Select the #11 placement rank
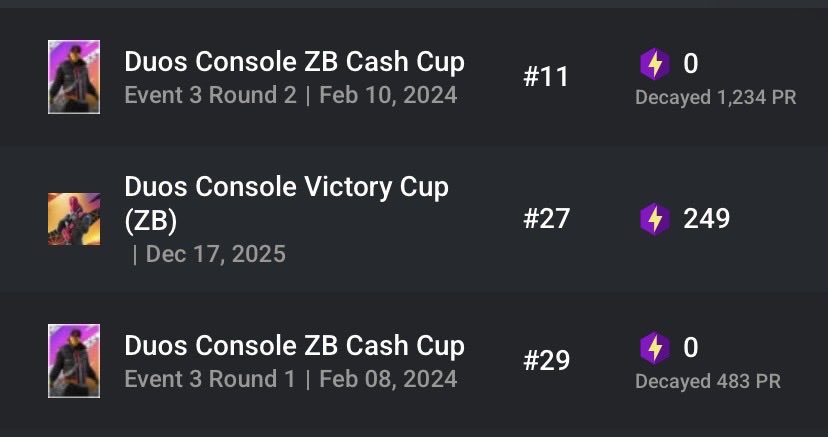828x437 pixels. point(546,77)
